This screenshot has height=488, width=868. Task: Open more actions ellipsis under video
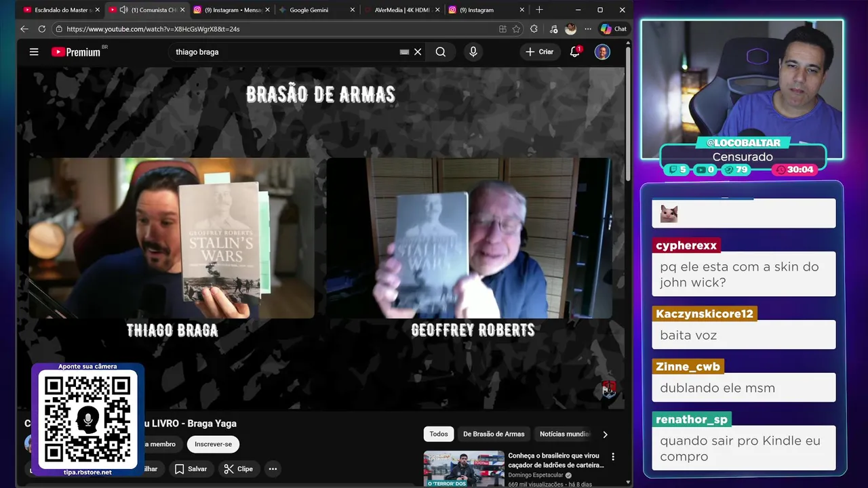pos(273,468)
